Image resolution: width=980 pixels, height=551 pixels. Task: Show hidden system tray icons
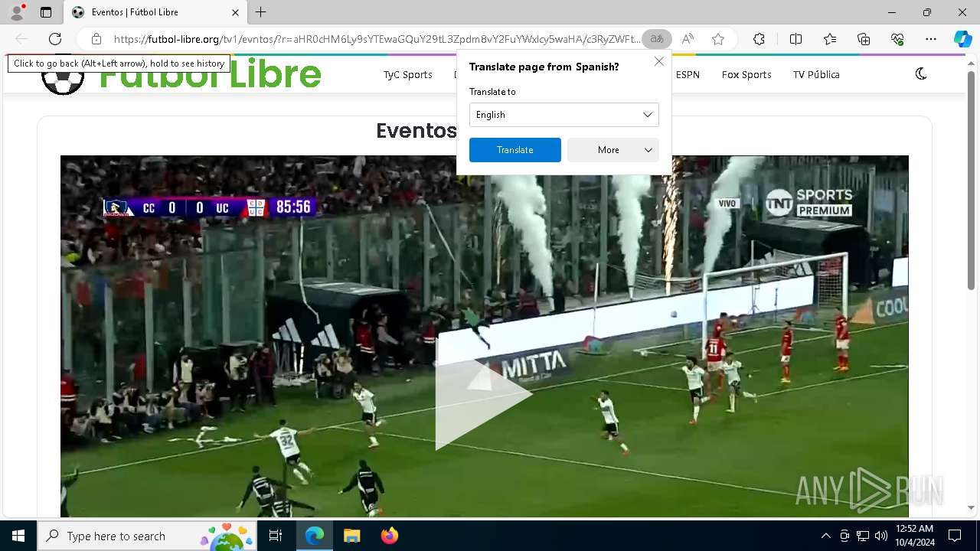[x=825, y=536]
